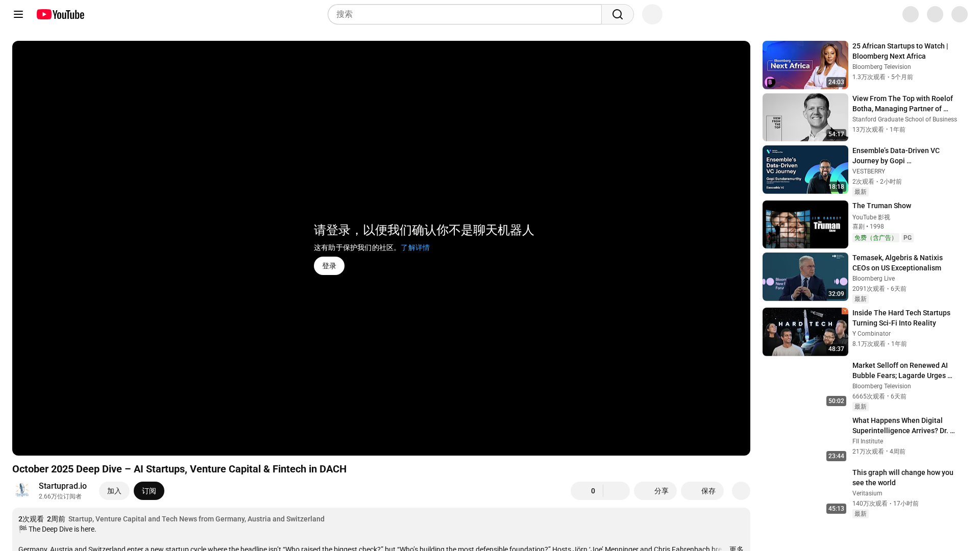Viewport: 980px width, 551px height.
Task: Open the round more-actions button beside 保存
Action: pyautogui.click(x=741, y=491)
